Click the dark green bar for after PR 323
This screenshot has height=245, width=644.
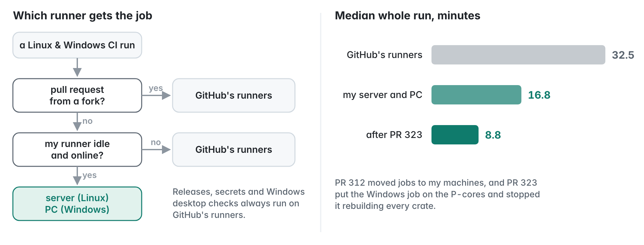(x=455, y=135)
